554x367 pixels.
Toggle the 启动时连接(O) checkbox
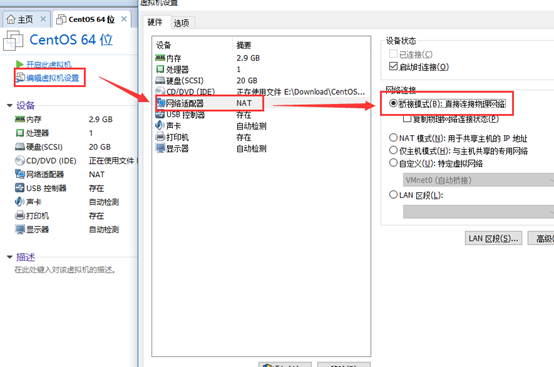(x=393, y=66)
